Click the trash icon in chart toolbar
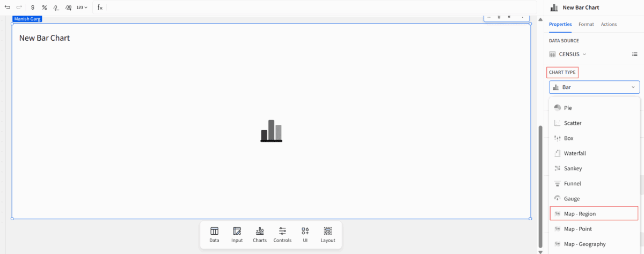The image size is (644, 254). click(499, 17)
